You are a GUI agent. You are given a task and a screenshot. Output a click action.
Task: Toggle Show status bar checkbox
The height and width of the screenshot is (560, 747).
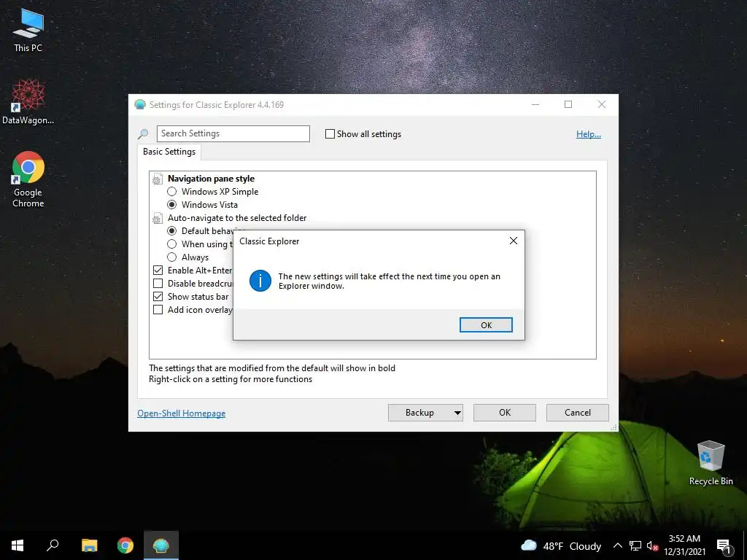tap(158, 297)
